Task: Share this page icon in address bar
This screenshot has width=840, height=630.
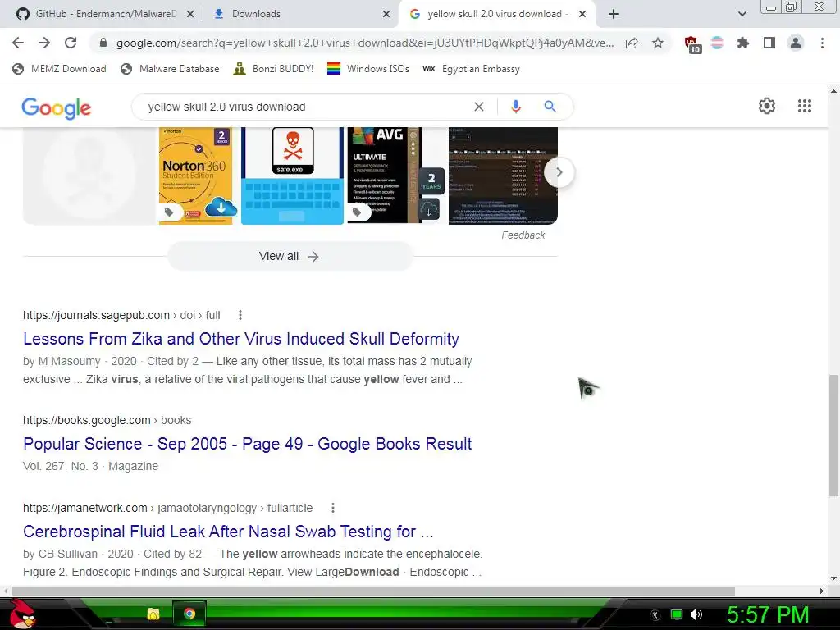Action: click(632, 43)
